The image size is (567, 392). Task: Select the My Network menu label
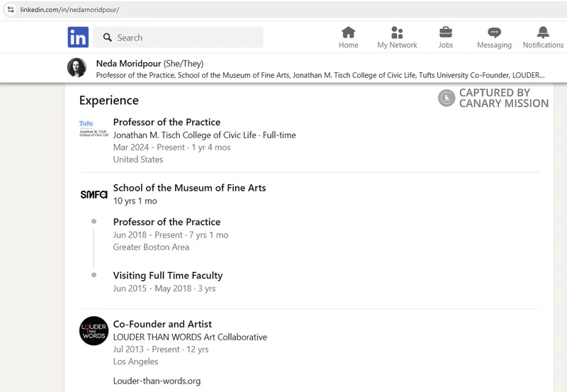tap(397, 45)
